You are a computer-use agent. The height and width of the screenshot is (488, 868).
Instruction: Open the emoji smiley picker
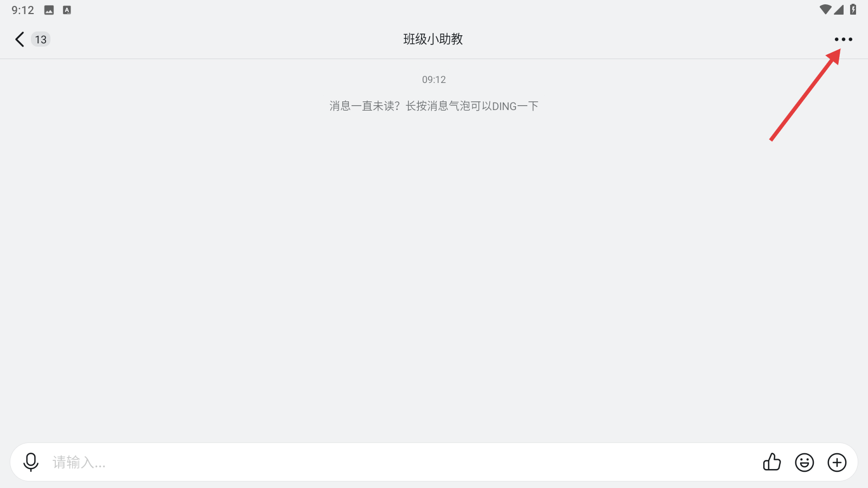coord(805,463)
